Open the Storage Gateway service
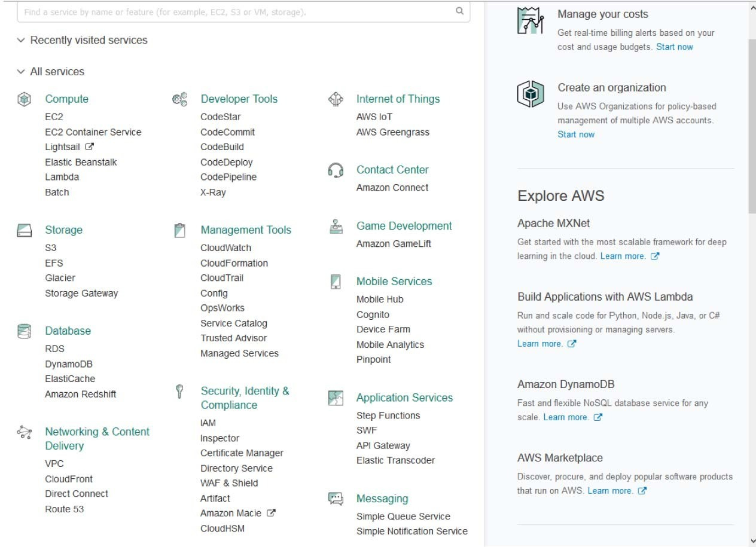 click(81, 294)
